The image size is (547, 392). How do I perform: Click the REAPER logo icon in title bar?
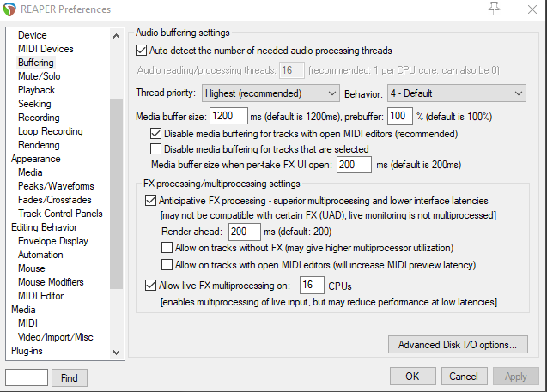(x=9, y=9)
